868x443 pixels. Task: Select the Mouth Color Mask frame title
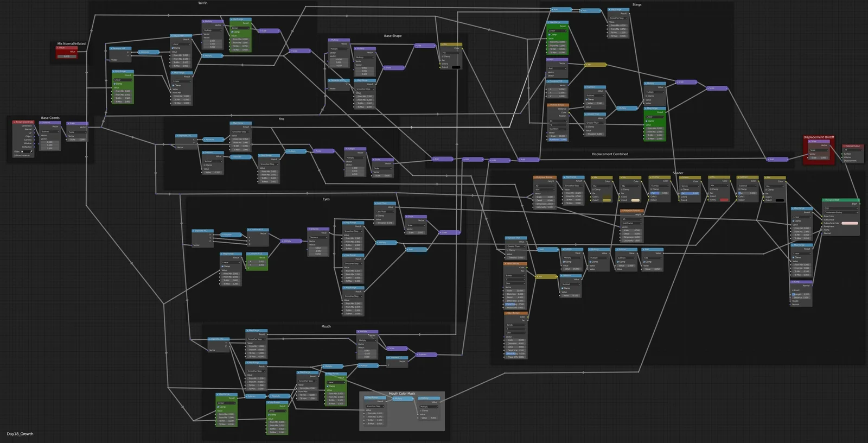(401, 394)
